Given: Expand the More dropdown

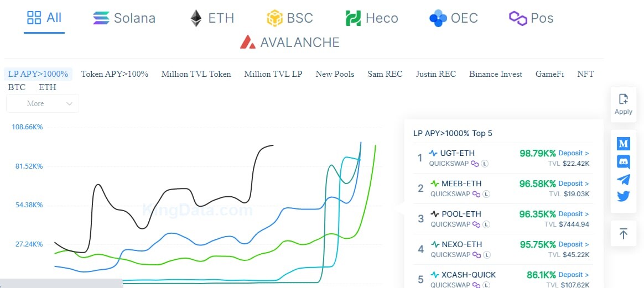Looking at the screenshot, I should 42,103.
